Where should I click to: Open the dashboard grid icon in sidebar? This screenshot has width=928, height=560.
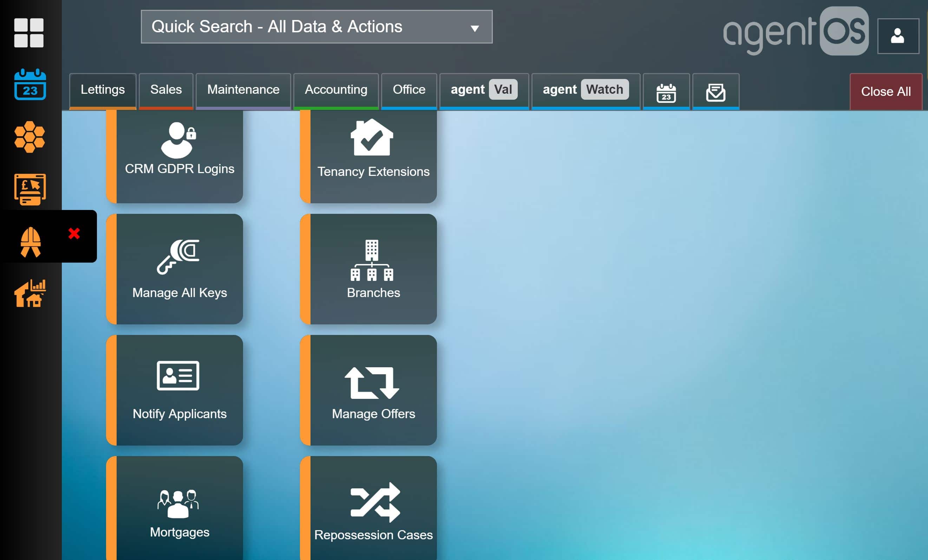click(29, 33)
